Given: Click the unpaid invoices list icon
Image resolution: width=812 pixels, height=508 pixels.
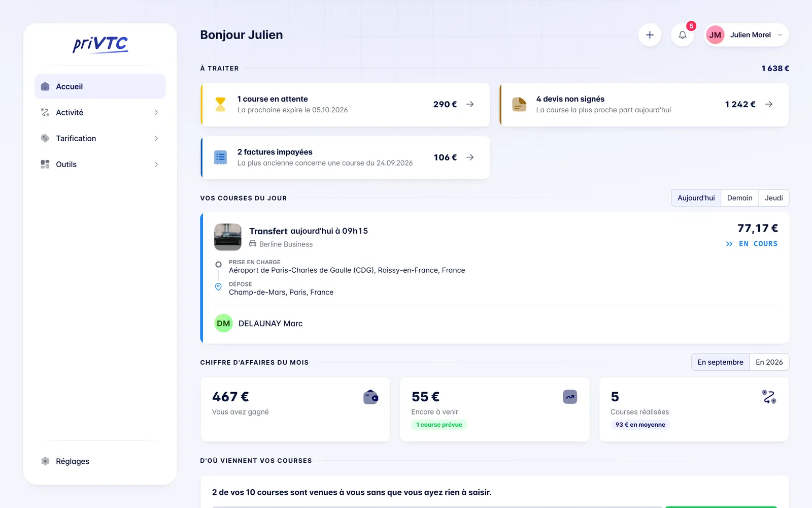Looking at the screenshot, I should (220, 157).
